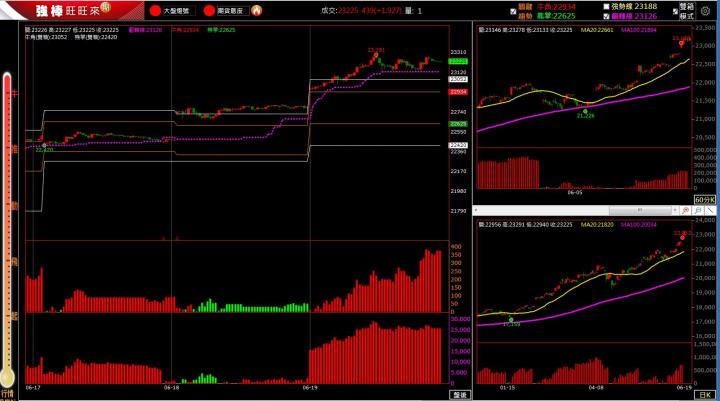Click the 60分K chart period button
Viewport: 720px width, 401px height.
(704, 201)
